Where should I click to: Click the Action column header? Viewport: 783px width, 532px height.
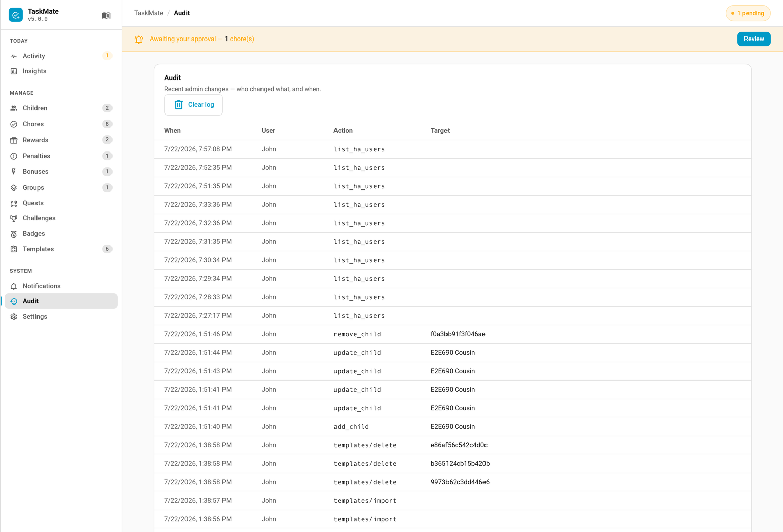343,131
